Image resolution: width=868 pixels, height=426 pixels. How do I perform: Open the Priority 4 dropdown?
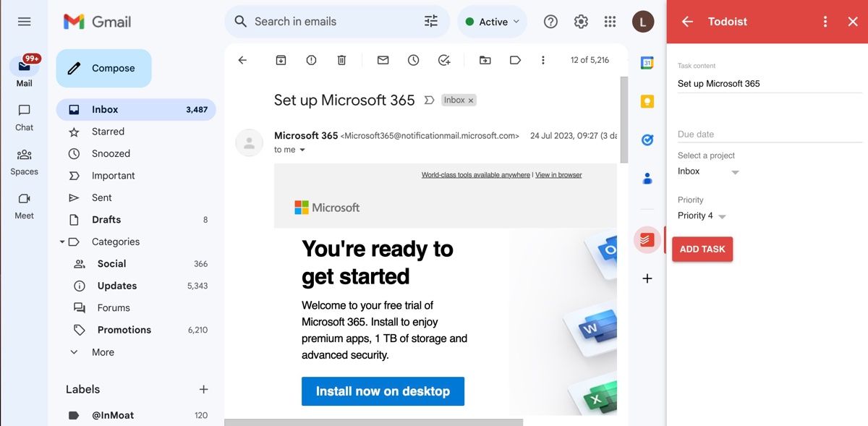click(x=702, y=216)
